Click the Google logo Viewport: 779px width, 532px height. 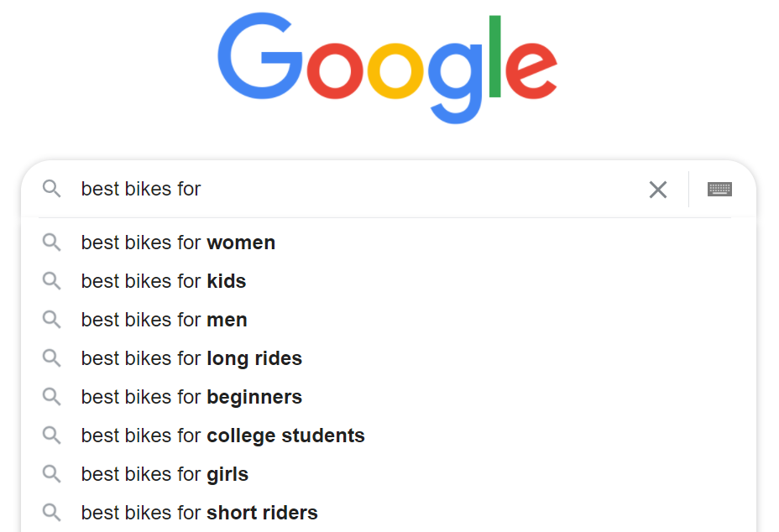[387, 67]
